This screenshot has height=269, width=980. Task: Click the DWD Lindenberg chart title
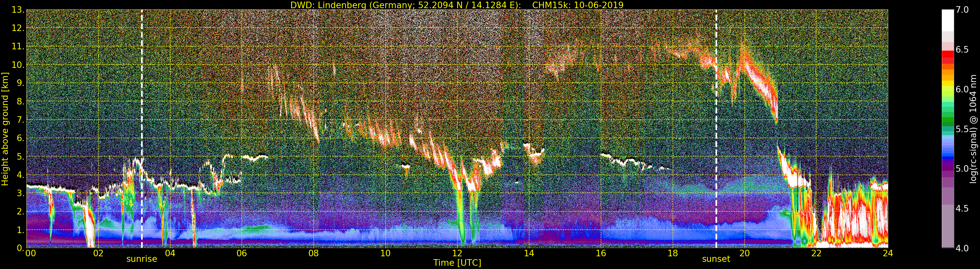pos(457,5)
